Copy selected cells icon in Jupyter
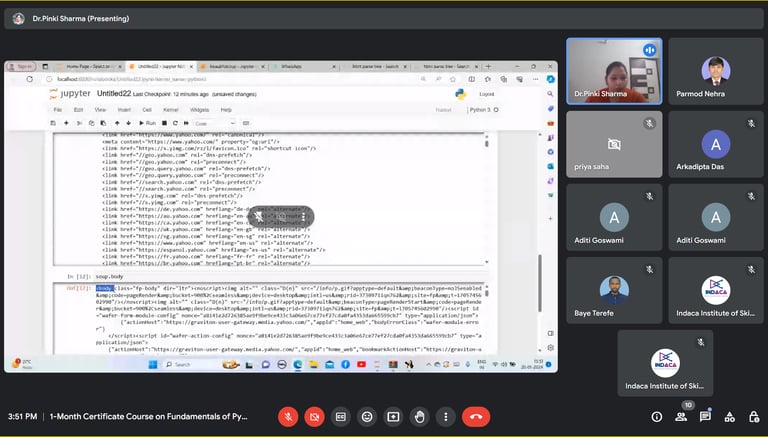 coord(91,123)
